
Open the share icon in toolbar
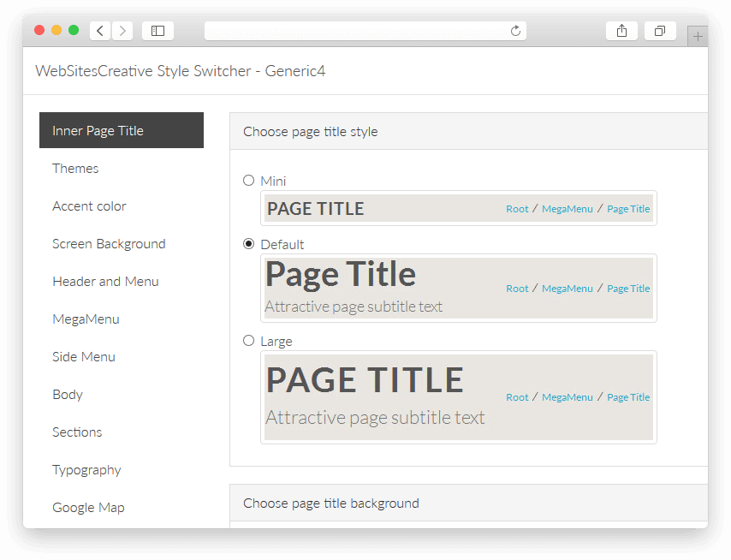click(x=621, y=31)
